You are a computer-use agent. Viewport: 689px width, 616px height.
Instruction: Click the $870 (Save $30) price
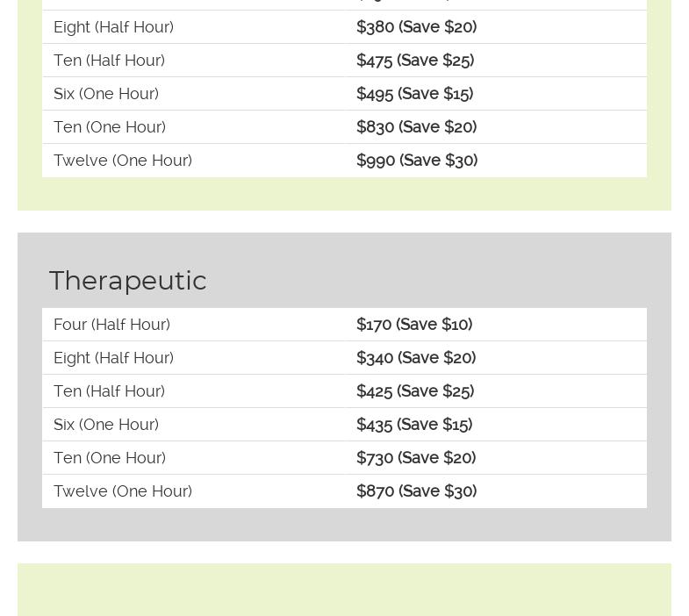pos(416,491)
